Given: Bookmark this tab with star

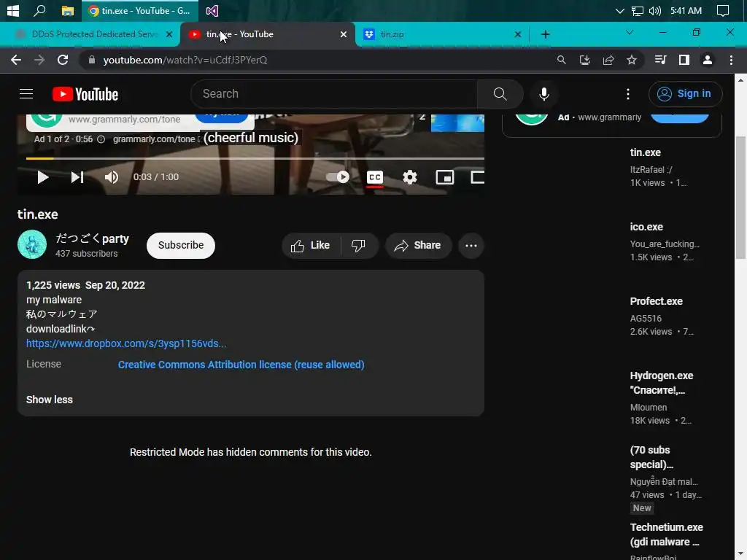Looking at the screenshot, I should (x=631, y=60).
